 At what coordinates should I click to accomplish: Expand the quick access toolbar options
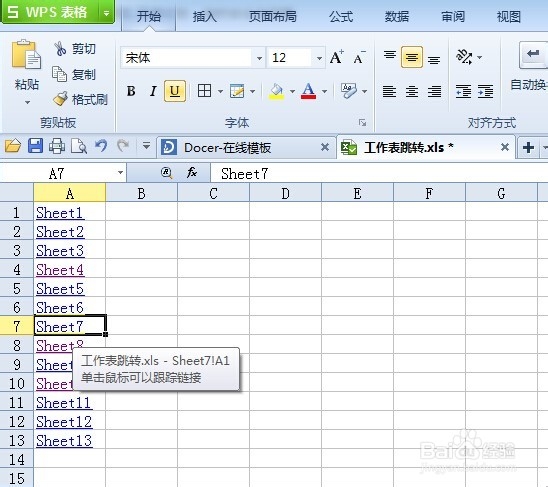tap(146, 145)
